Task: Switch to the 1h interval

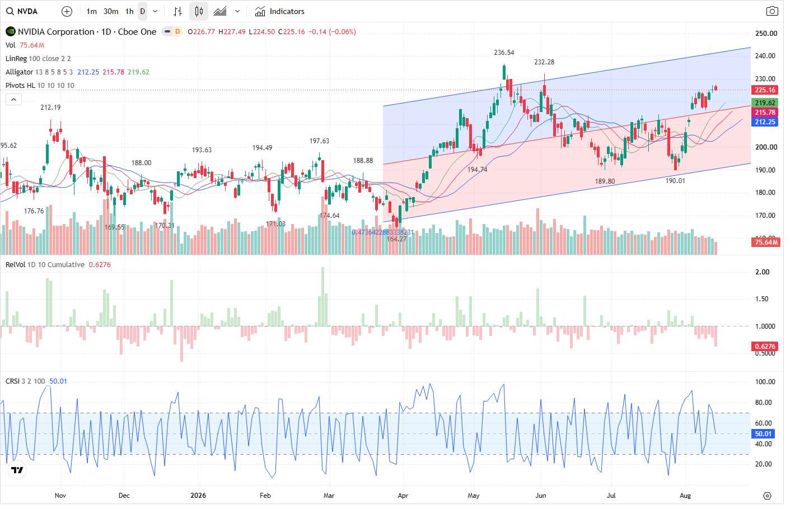Action: tap(129, 11)
